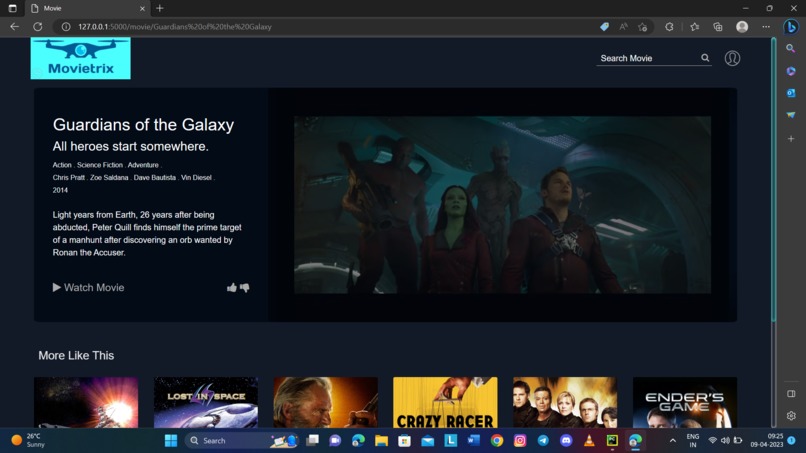This screenshot has height=453, width=806.
Task: Click the More Like This heading
Action: tap(76, 355)
